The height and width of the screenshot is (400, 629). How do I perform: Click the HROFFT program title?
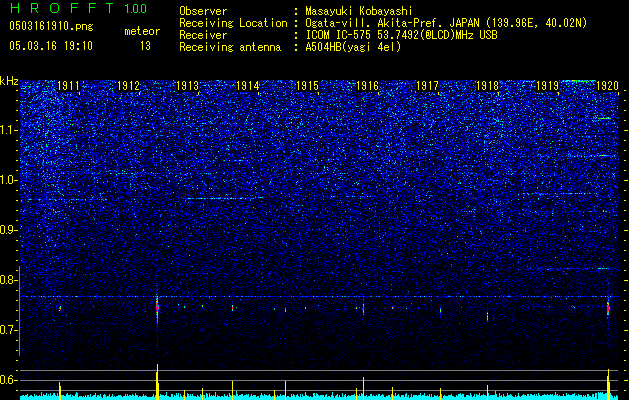pyautogui.click(x=63, y=8)
